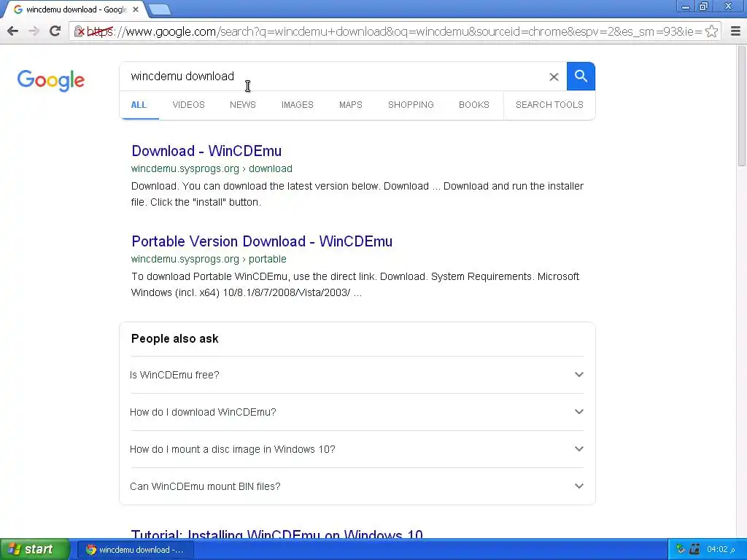Viewport: 747px width, 560px height.
Task: Expand the question Is WinCDEmu free?
Action: click(357, 375)
